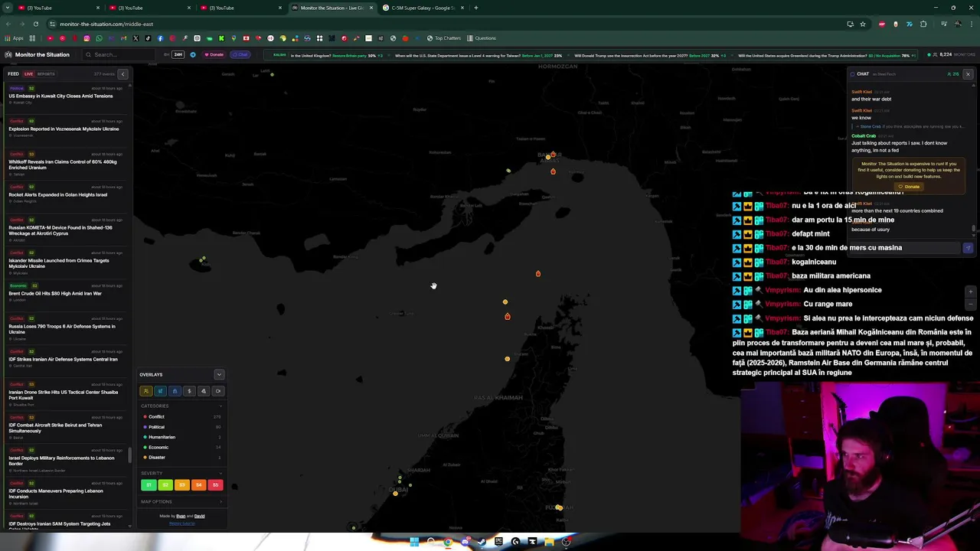Bookmark this page with star icon
980x551 pixels.
point(863,24)
